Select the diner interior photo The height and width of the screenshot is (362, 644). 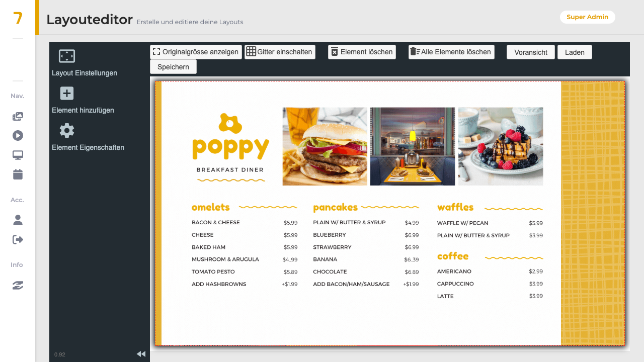[413, 146]
